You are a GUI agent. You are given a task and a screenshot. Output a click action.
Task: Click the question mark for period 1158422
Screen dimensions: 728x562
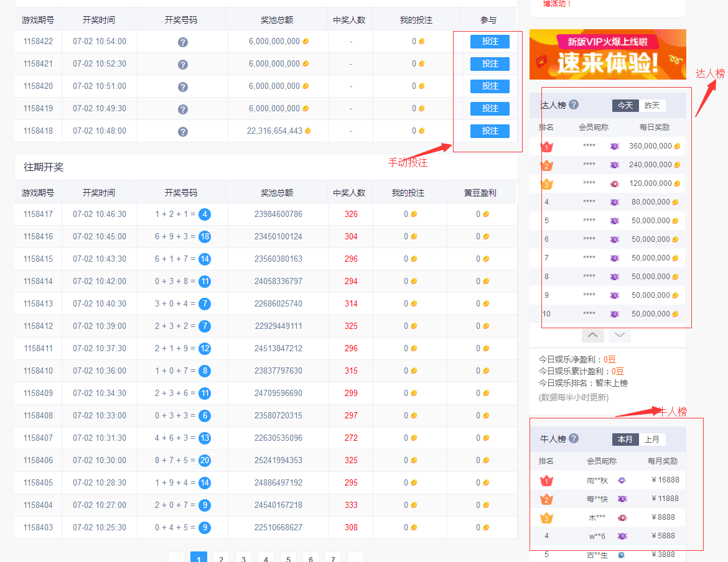(x=183, y=42)
